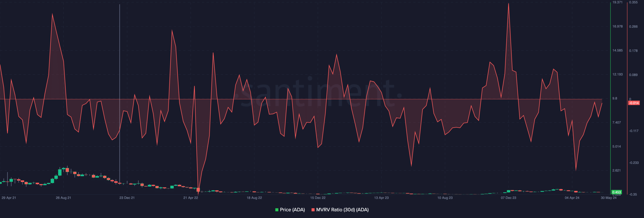Click the 0.355 MVRV axis value
This screenshot has height=218, width=644.
tap(633, 2)
